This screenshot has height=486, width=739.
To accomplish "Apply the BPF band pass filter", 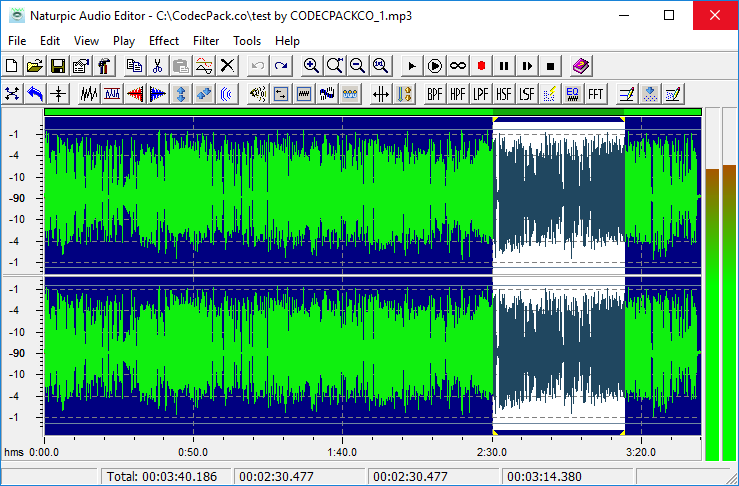I will point(435,94).
